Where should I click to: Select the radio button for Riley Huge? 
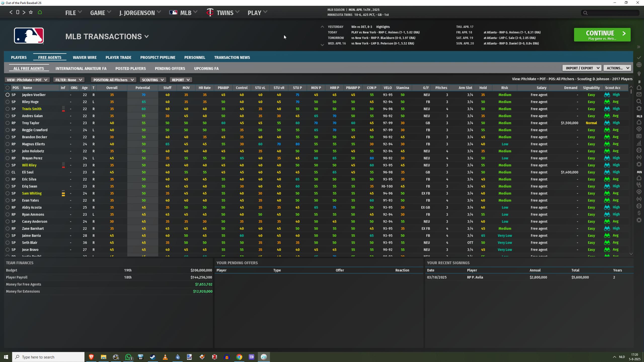point(8,102)
